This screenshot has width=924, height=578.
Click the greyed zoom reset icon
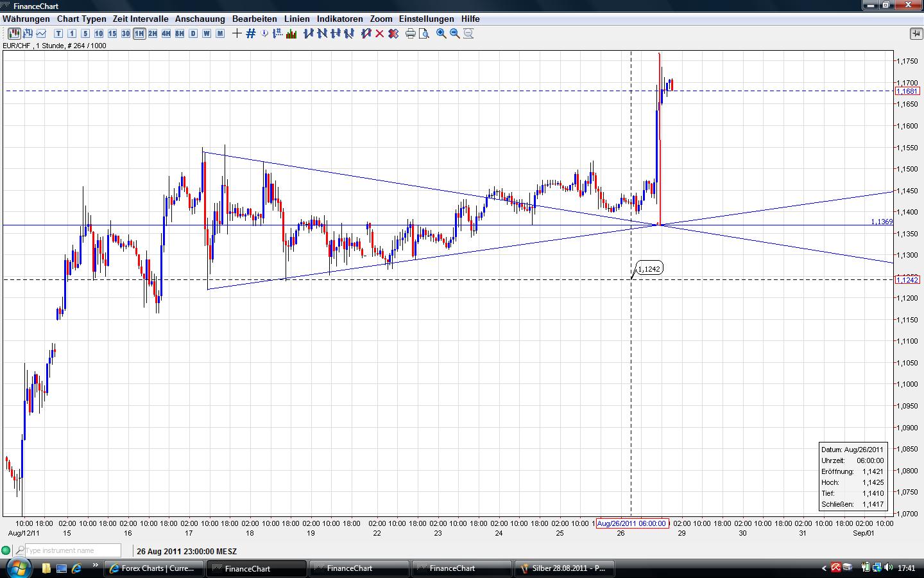[468, 33]
